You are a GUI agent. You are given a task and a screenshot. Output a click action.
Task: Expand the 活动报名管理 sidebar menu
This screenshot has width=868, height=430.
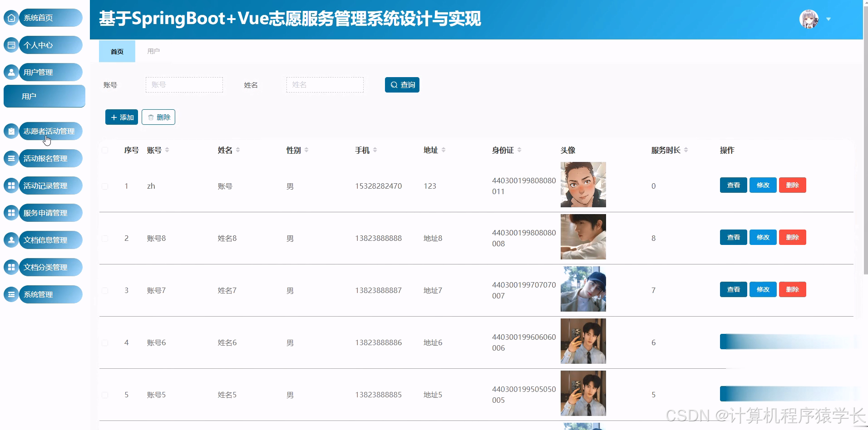[50, 158]
